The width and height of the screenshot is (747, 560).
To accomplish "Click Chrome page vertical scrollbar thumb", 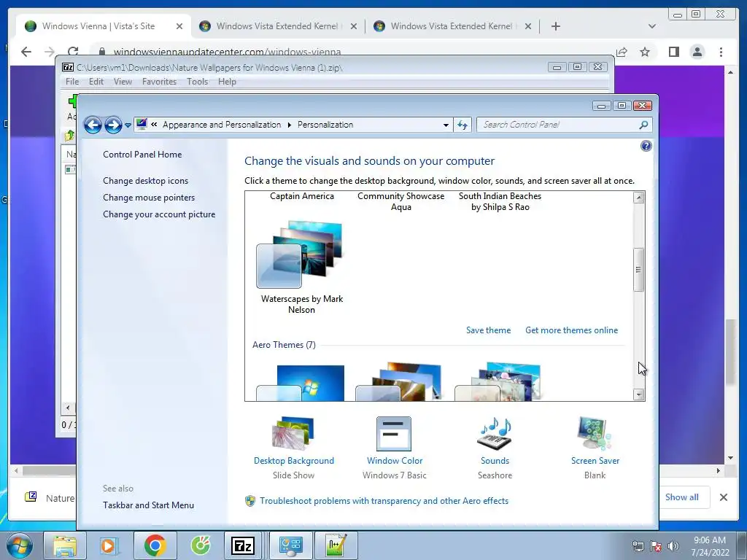I will coord(730,352).
